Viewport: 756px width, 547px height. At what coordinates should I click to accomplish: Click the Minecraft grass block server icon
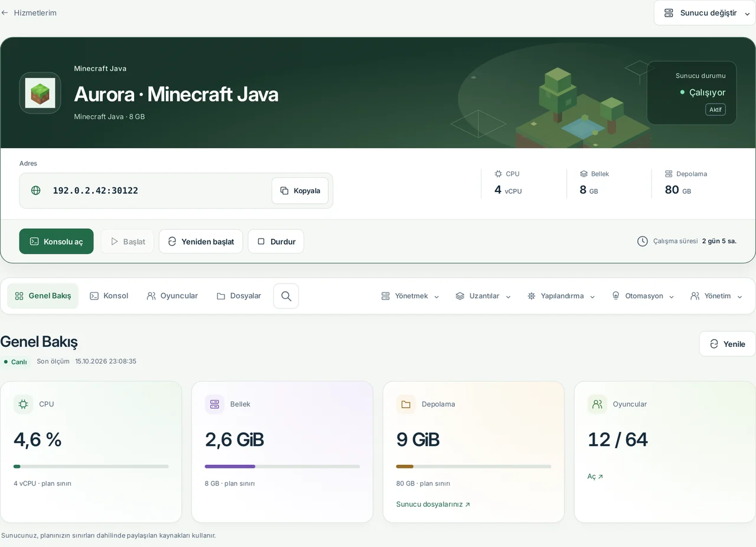[x=40, y=93]
